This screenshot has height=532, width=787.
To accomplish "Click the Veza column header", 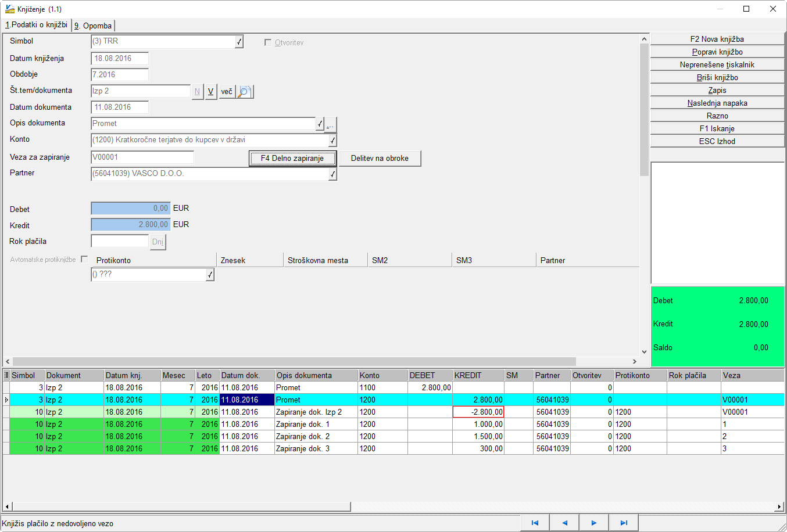I will [x=753, y=375].
